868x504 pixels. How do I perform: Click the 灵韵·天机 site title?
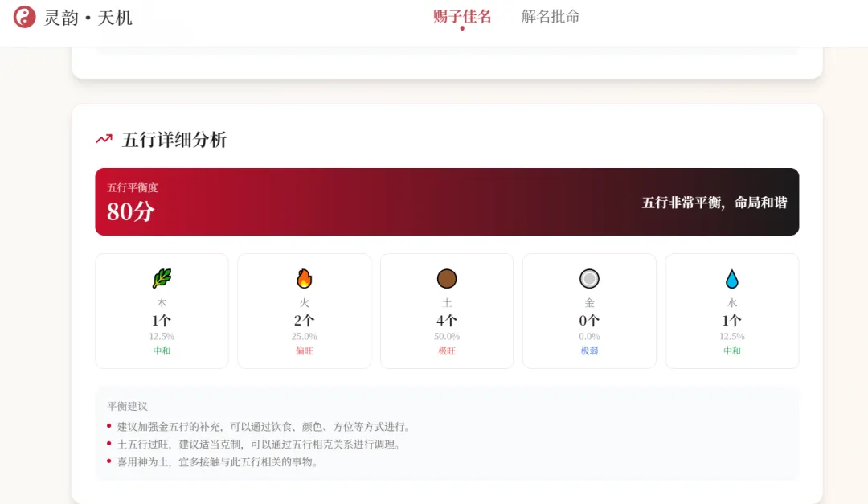point(88,18)
